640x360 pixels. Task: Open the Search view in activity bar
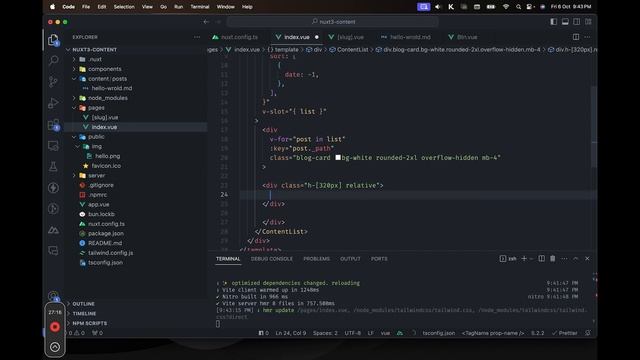click(53, 61)
